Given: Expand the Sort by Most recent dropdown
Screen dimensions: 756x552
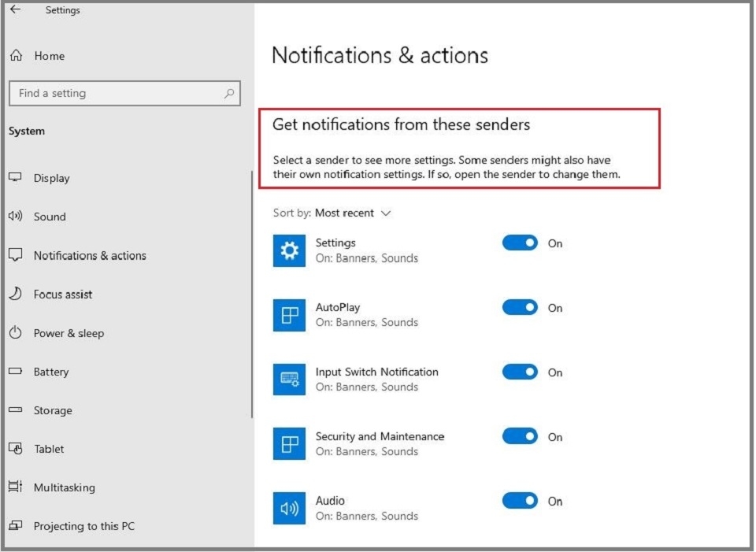Looking at the screenshot, I should pos(353,213).
